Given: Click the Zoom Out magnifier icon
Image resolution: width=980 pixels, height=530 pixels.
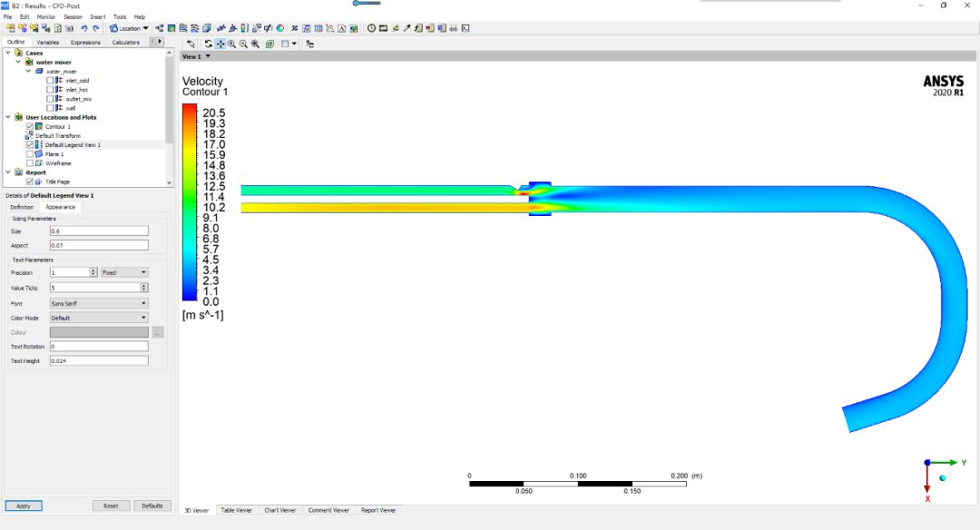Looking at the screenshot, I should point(243,44).
